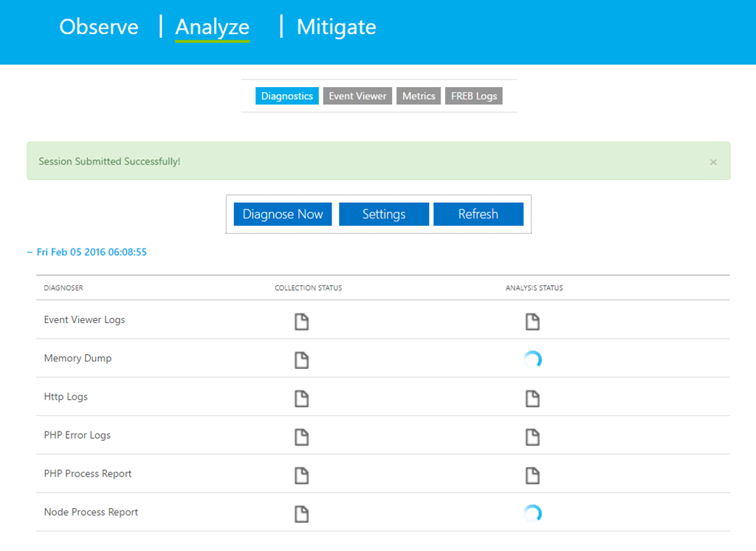
Task: Dismiss the Session Submitted Successfully alert
Action: tap(713, 162)
